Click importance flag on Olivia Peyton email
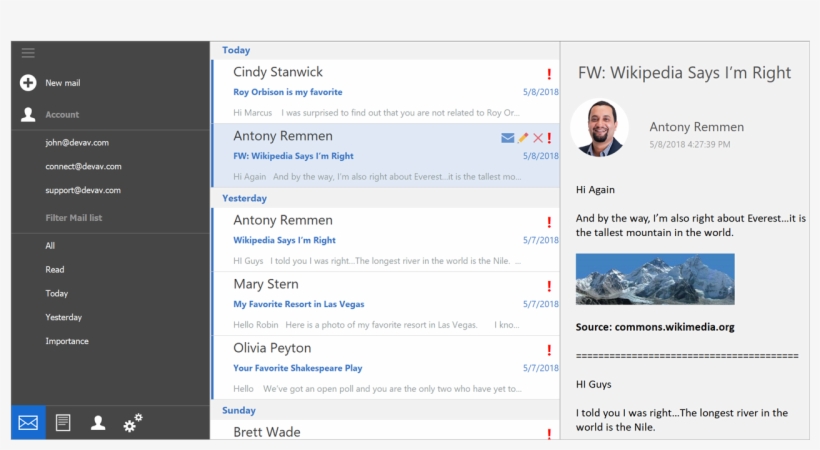This screenshot has width=820, height=450. [549, 350]
